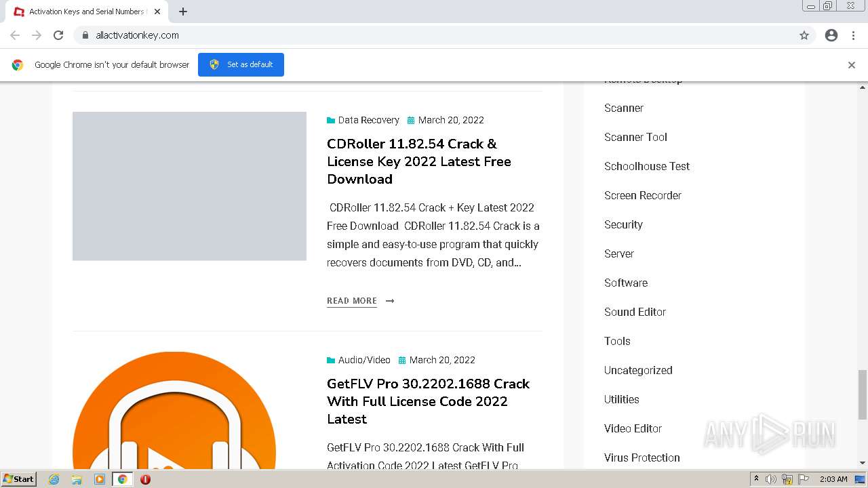This screenshot has height=488, width=868.
Task: Open the network tray icon
Action: [787, 479]
